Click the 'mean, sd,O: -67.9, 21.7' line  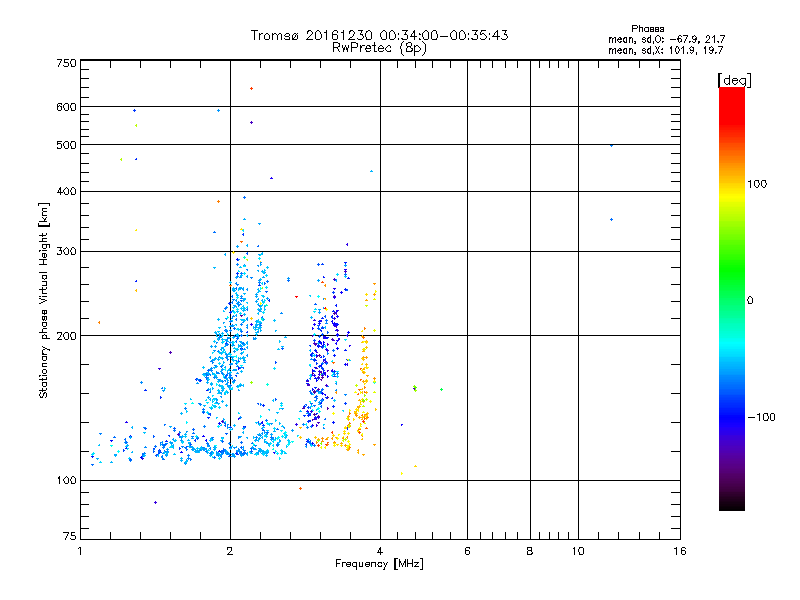(x=666, y=39)
